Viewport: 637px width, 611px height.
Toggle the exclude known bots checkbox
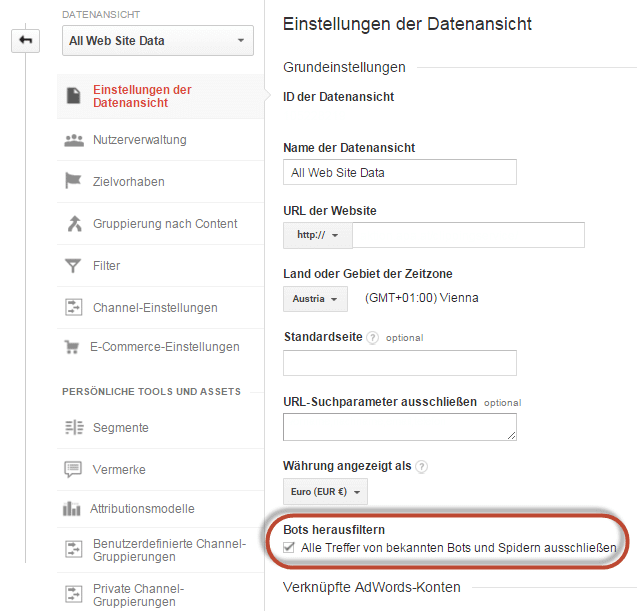289,548
